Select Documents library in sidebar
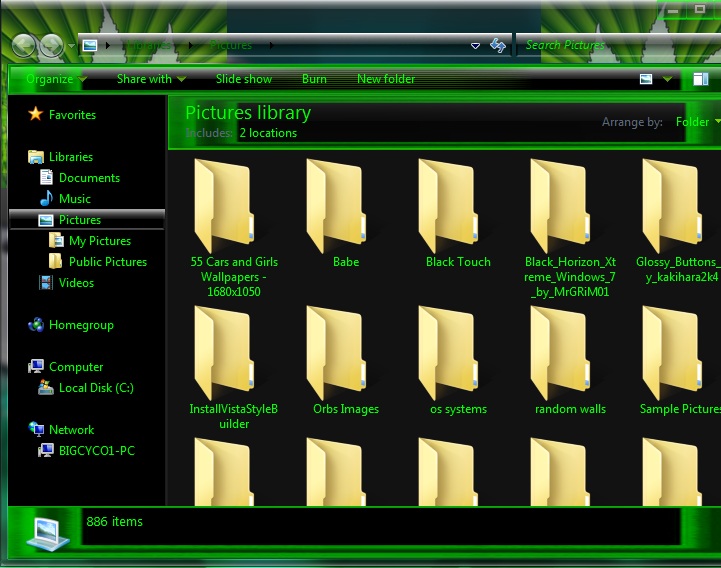 point(89,178)
